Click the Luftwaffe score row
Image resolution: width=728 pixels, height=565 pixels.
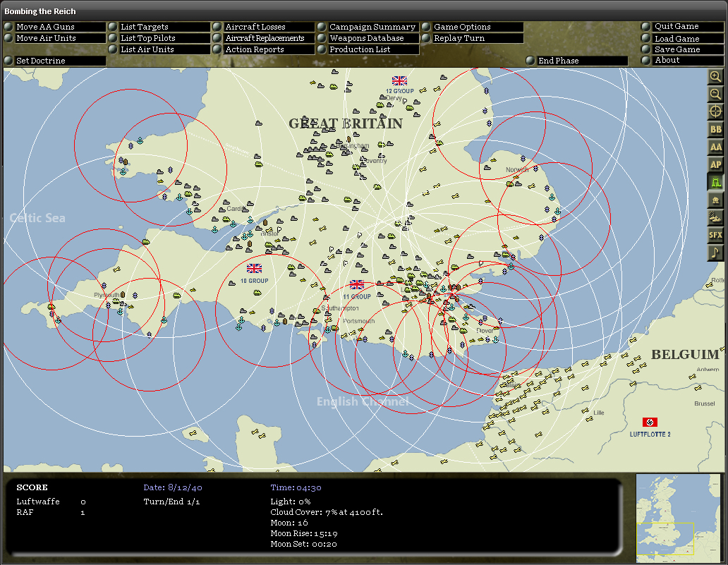[51, 502]
